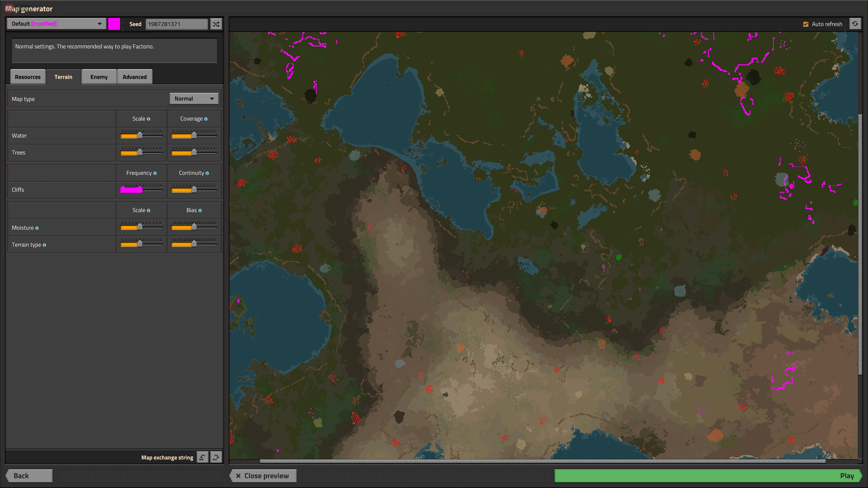Open the Default preset dropdown

pyautogui.click(x=56, y=24)
